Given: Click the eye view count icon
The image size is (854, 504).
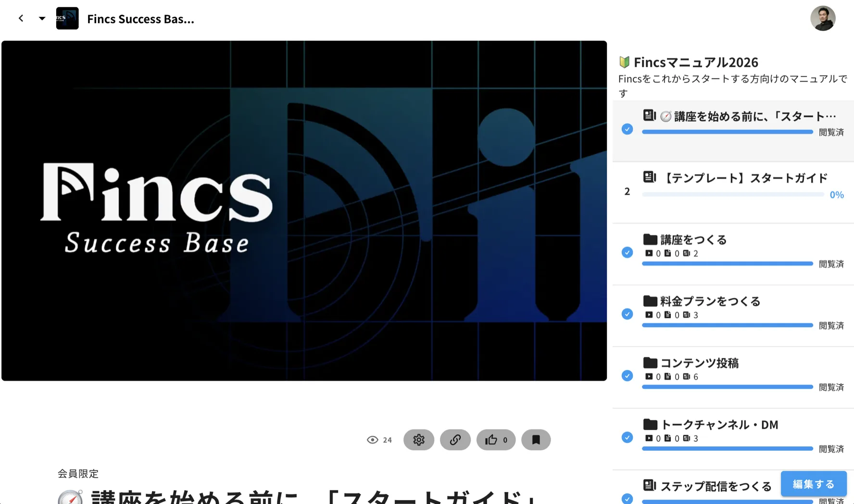Looking at the screenshot, I should tap(372, 440).
